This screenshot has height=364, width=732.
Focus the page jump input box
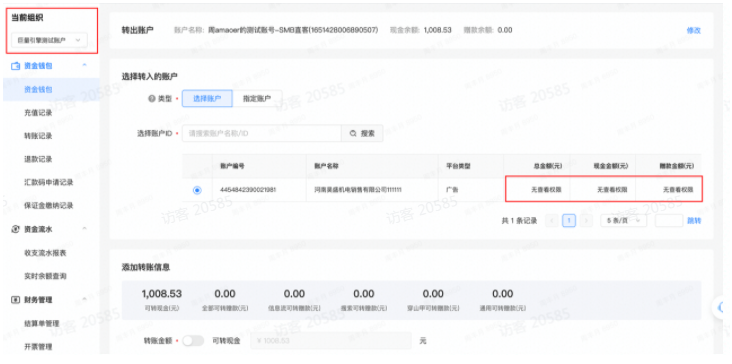pyautogui.click(x=669, y=220)
